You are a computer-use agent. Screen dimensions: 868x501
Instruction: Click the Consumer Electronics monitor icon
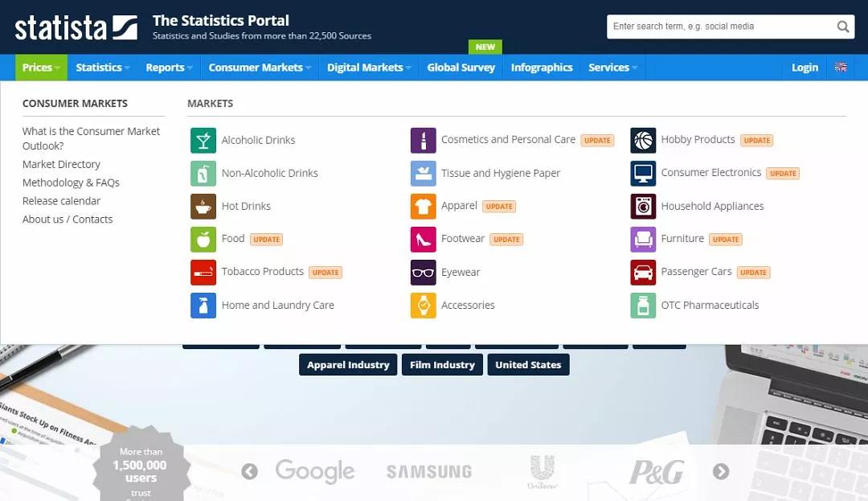(x=643, y=173)
